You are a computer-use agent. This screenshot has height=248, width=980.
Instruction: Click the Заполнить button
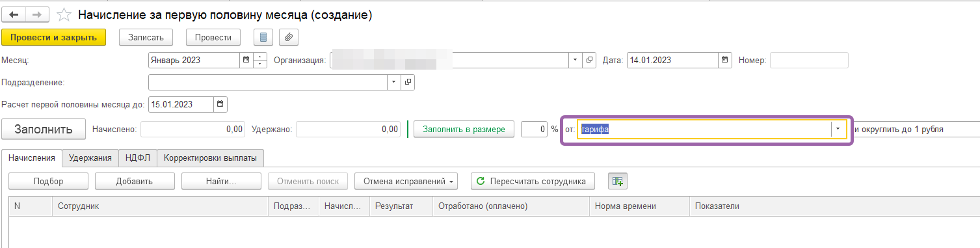coord(44,129)
